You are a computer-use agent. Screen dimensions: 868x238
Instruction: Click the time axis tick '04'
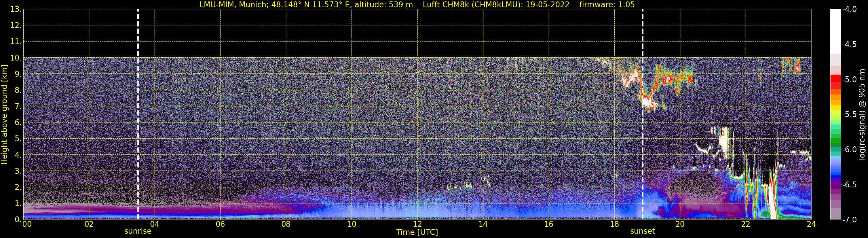pos(155,224)
